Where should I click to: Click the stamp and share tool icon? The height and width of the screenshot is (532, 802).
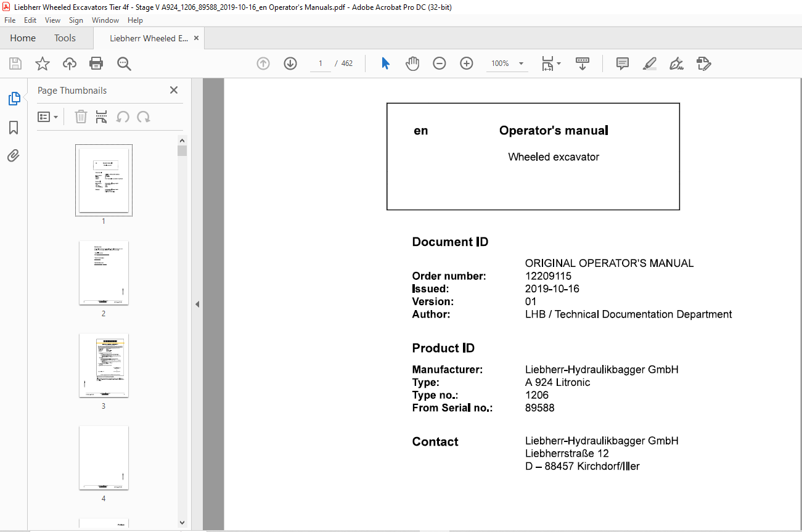(703, 63)
